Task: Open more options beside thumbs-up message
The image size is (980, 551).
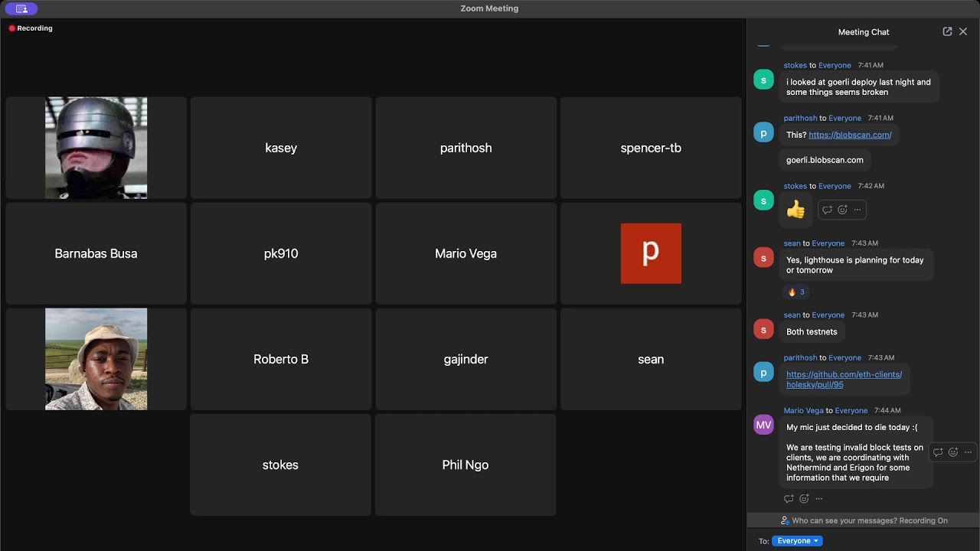Action: click(x=857, y=210)
